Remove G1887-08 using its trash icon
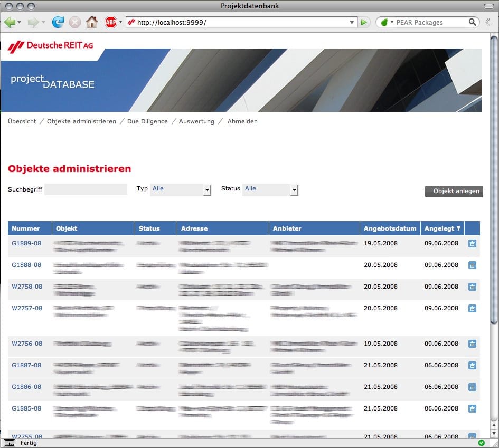Screen dimensions: 499x448 click(472, 365)
